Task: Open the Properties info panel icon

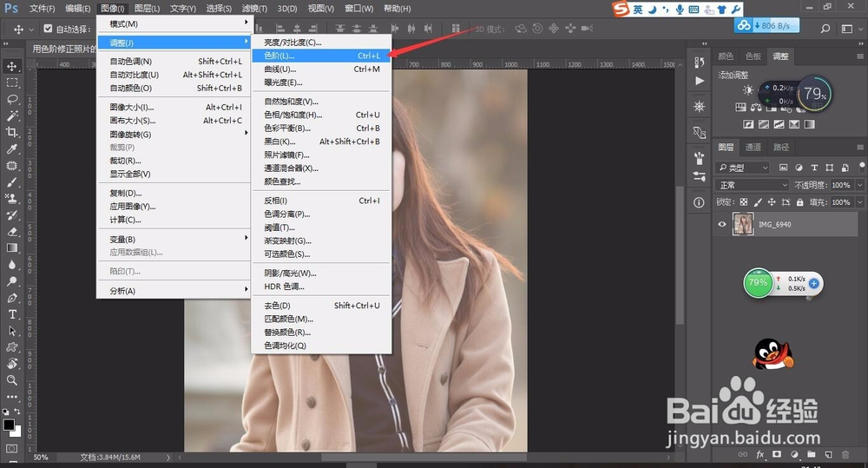Action: 699,202
